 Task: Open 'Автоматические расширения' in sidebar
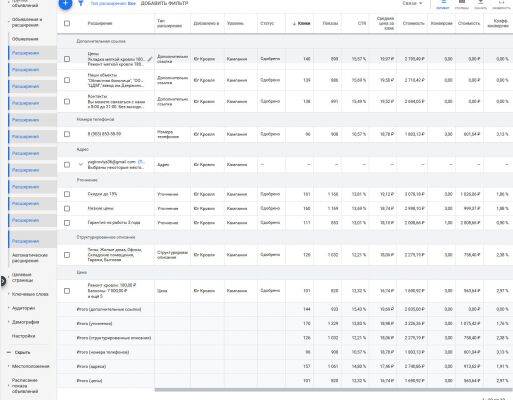pyautogui.click(x=30, y=258)
